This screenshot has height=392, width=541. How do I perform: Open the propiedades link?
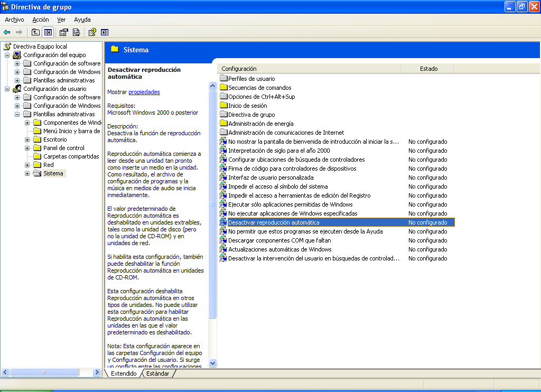144,92
